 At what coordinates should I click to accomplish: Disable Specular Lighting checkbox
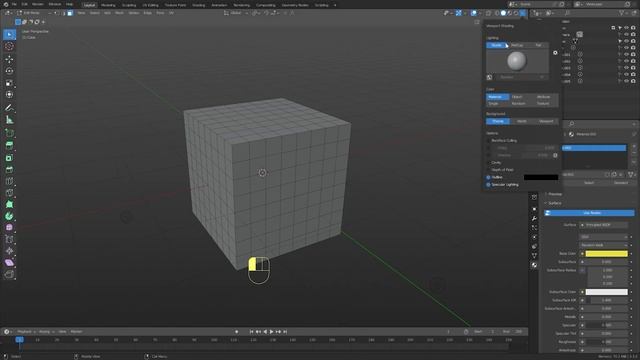(x=489, y=184)
